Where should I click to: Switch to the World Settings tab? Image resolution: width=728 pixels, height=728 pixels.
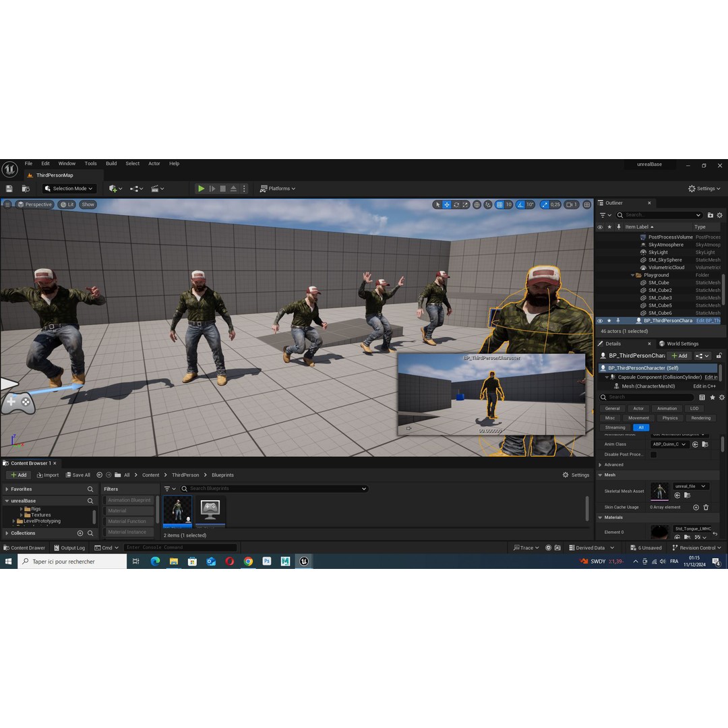[678, 344]
